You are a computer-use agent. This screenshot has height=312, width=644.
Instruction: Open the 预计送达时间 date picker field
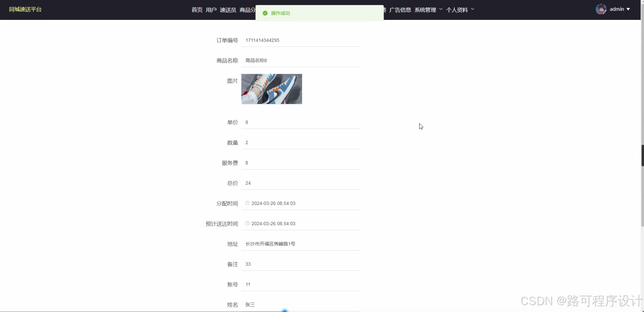300,223
